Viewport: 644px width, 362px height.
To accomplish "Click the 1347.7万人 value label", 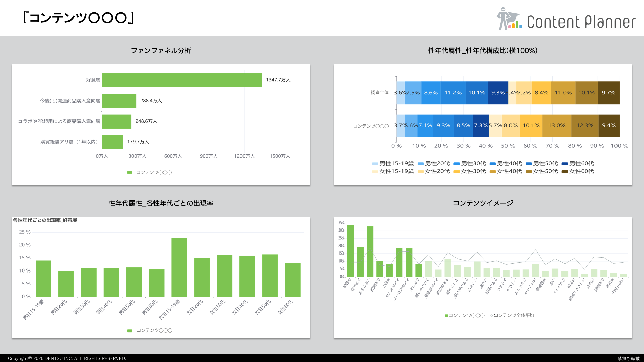I will coord(278,80).
